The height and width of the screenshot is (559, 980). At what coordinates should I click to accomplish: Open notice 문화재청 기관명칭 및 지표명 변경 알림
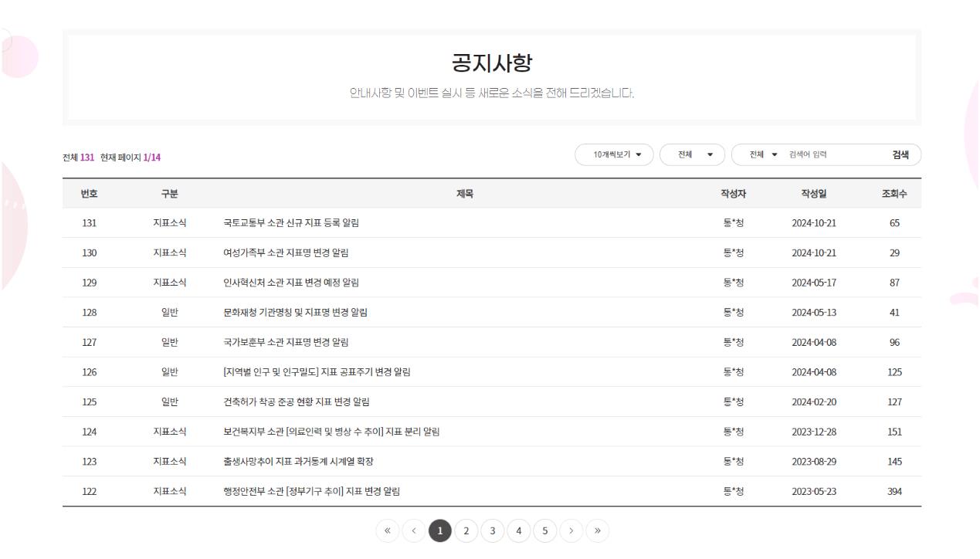tap(295, 313)
